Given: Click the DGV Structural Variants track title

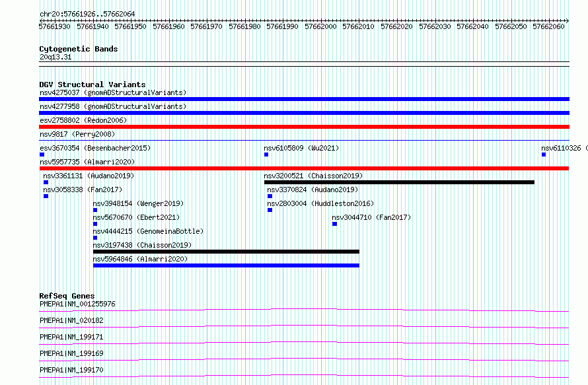Looking at the screenshot, I should tap(92, 85).
